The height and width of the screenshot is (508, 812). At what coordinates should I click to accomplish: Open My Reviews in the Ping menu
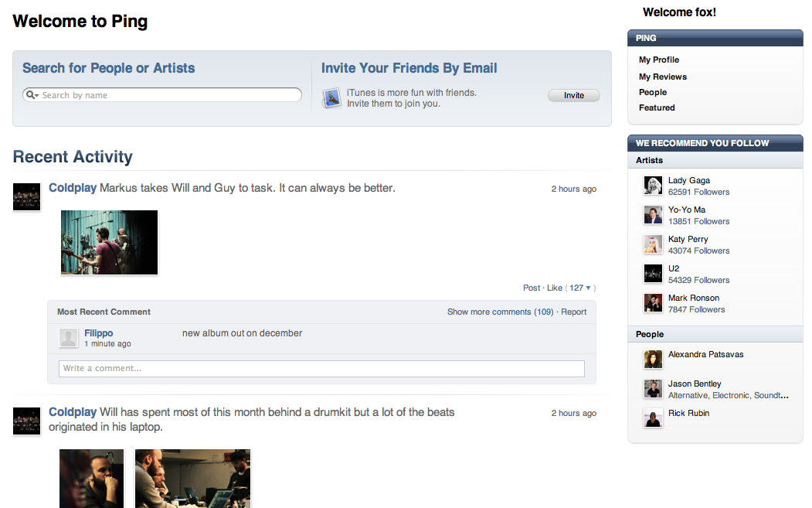coord(662,77)
